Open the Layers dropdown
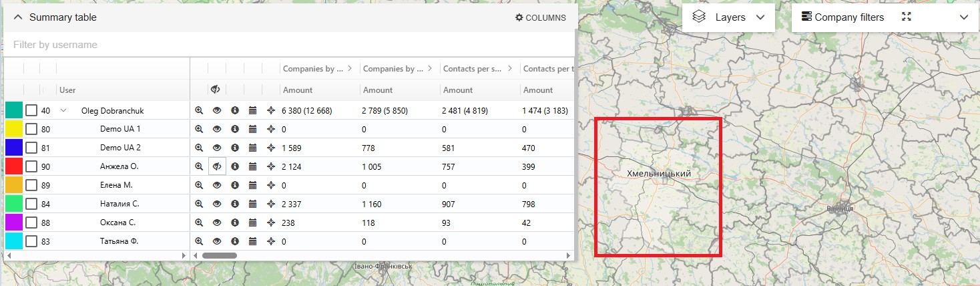The image size is (980, 286). 728,17
